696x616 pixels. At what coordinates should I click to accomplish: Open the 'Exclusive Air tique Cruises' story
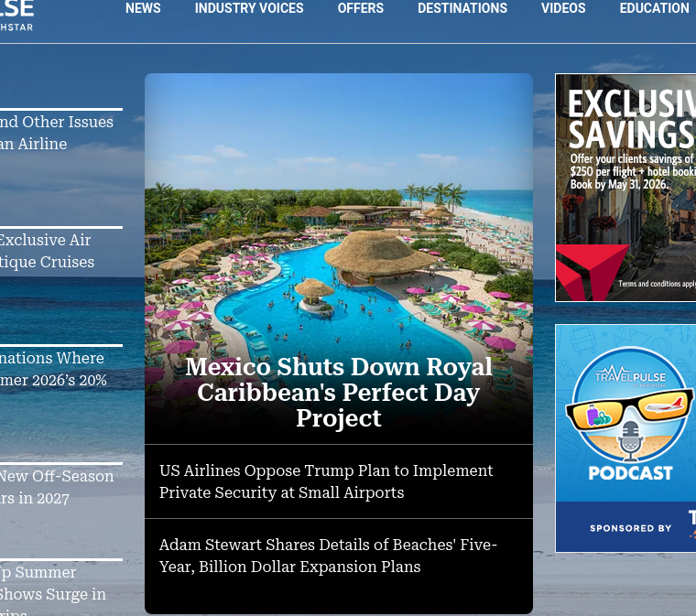tap(47, 251)
